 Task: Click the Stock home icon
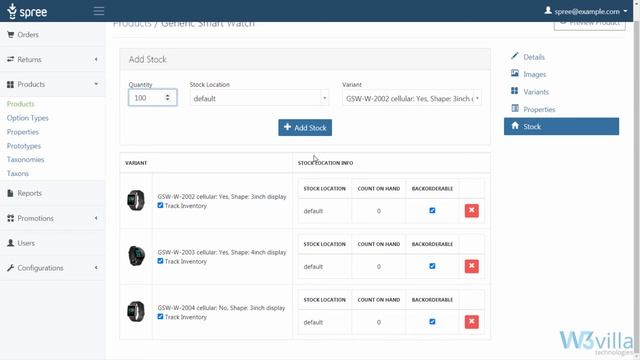tap(515, 126)
